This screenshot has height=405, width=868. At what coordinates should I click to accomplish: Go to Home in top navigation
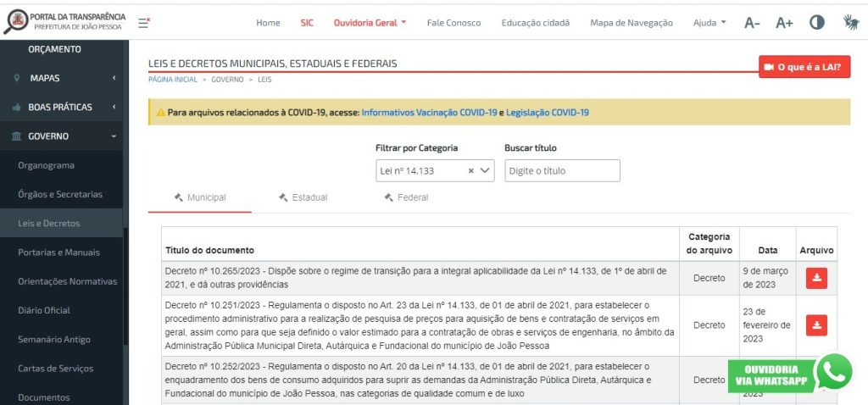[268, 23]
